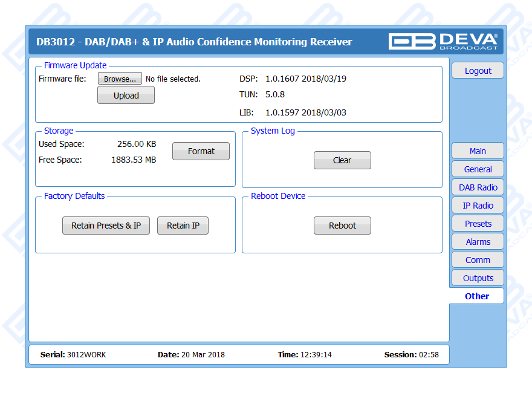This screenshot has width=532, height=393.
Task: Restore defaults with Retain Presets & IP
Action: tap(106, 226)
